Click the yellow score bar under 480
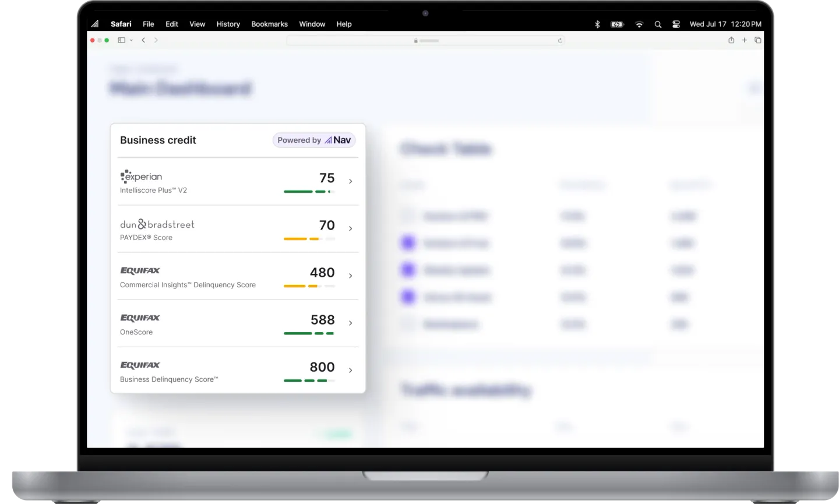 pos(309,286)
